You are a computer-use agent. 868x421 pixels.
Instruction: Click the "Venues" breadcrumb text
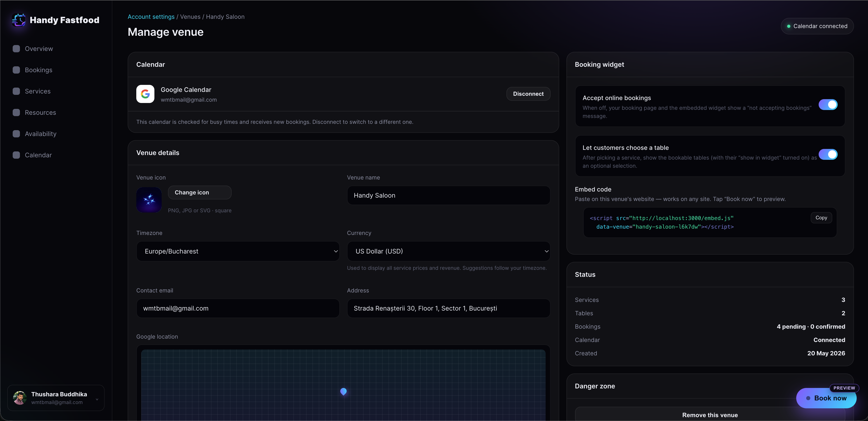coord(190,17)
